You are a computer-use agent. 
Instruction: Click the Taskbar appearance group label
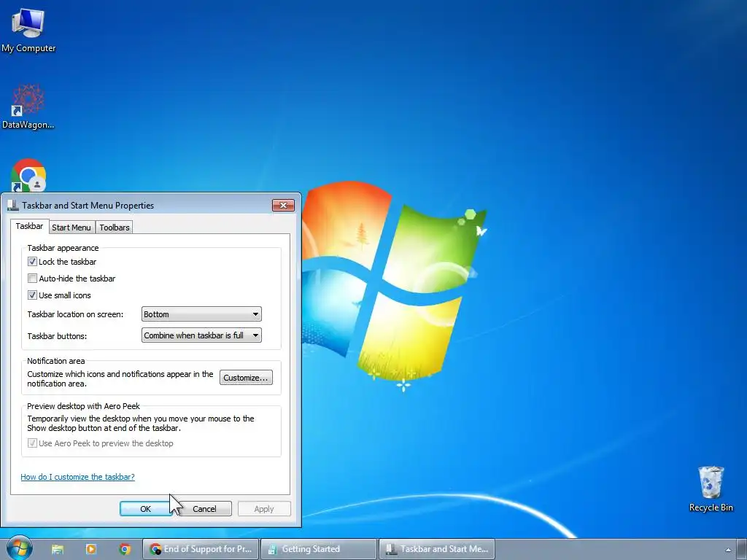click(x=63, y=248)
